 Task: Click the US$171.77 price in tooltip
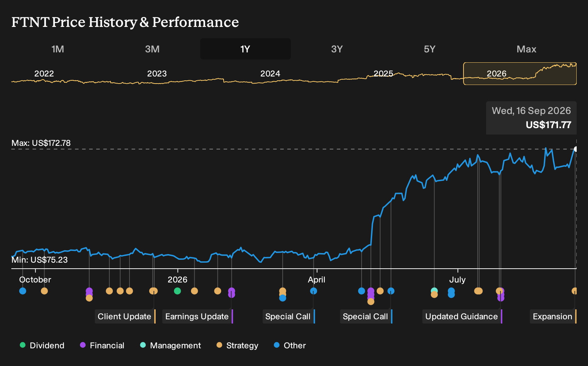point(548,125)
